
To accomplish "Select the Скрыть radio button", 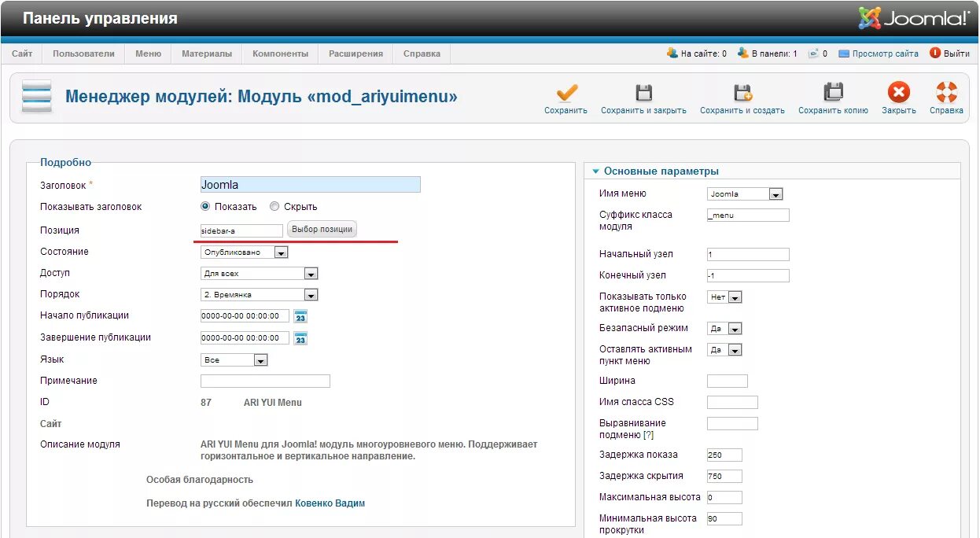I will pos(274,206).
